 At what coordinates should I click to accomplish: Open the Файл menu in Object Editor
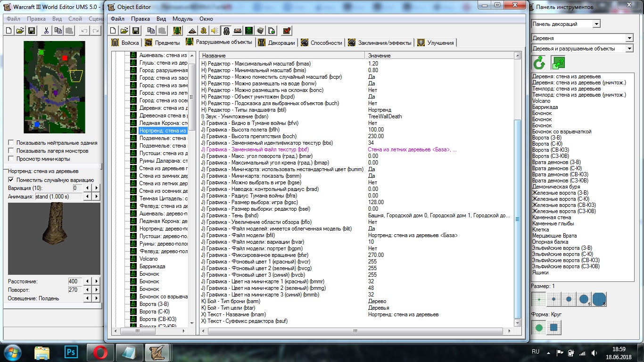[117, 19]
